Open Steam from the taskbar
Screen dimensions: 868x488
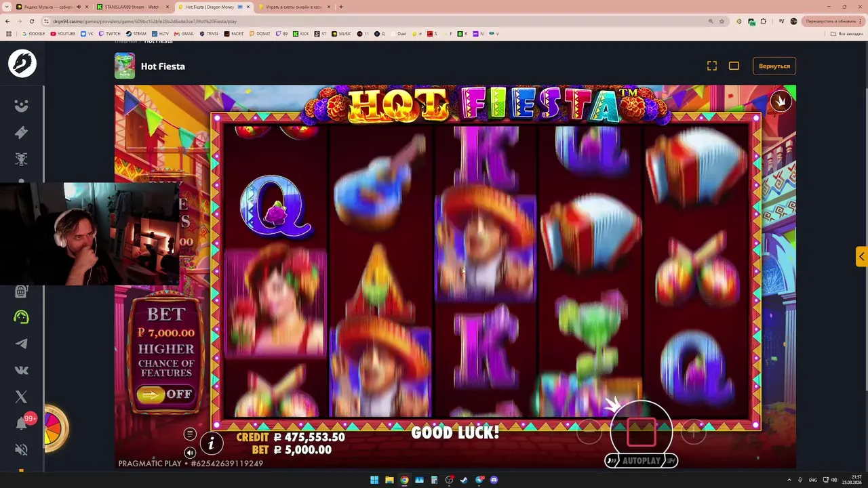pos(464,480)
